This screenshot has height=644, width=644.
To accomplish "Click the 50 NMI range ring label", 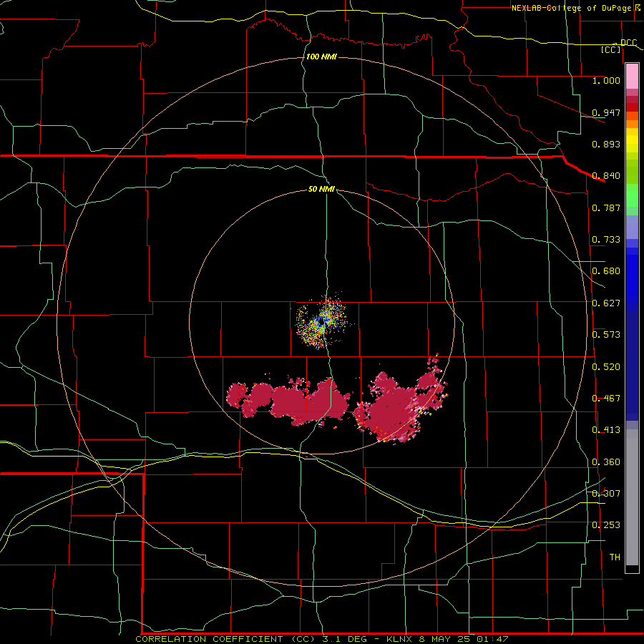I will click(321, 189).
